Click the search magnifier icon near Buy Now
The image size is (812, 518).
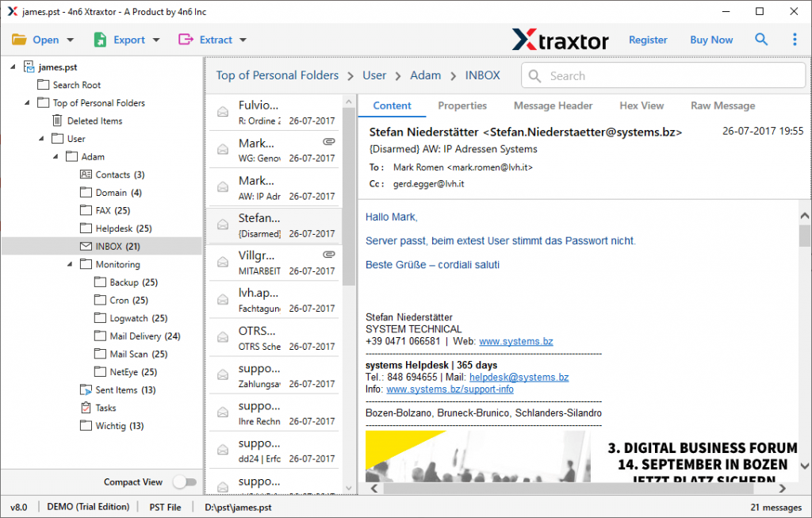pyautogui.click(x=761, y=39)
